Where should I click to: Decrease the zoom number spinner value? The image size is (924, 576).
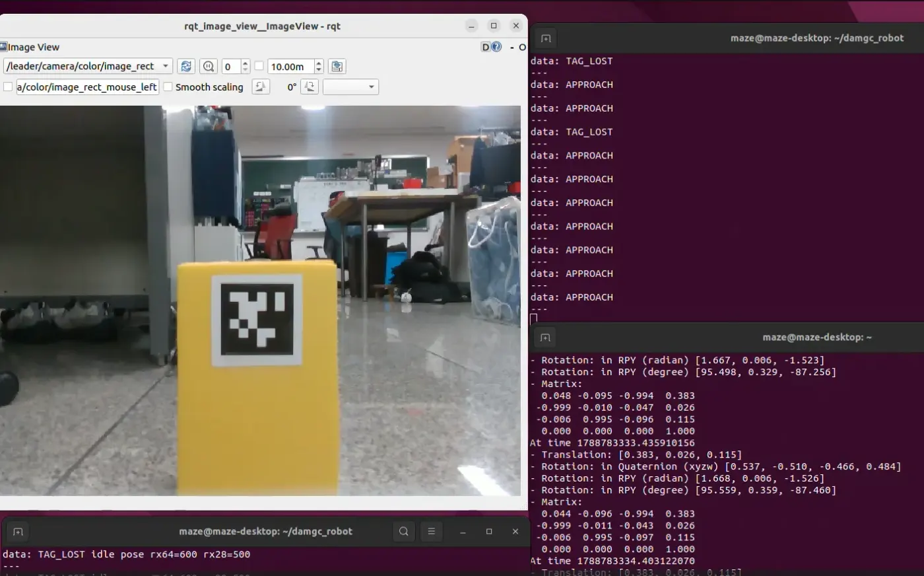(246, 69)
